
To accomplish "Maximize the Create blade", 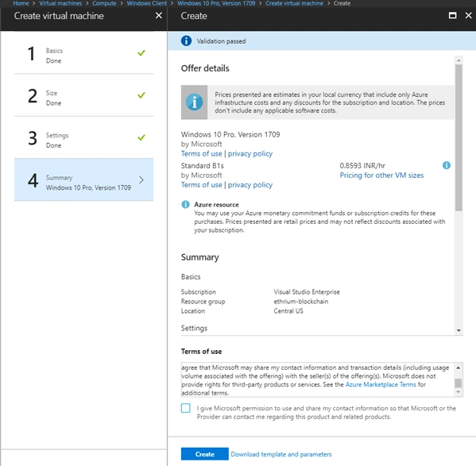I will [x=452, y=15].
